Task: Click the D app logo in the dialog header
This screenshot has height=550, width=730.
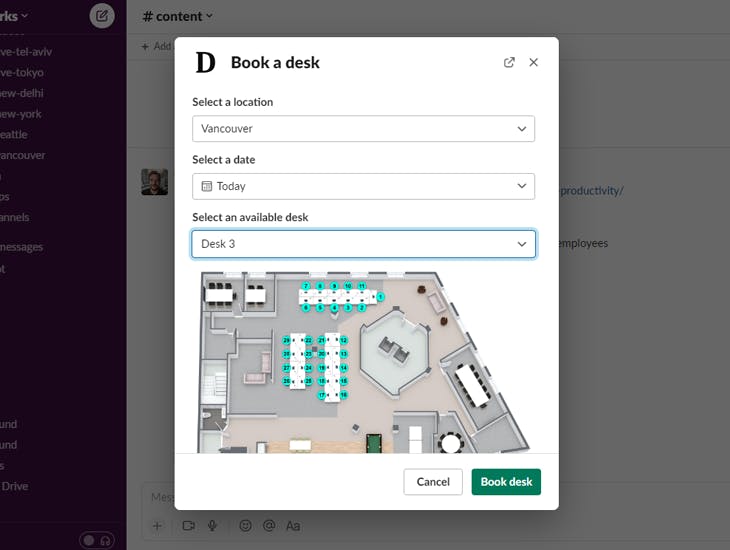Action: pyautogui.click(x=205, y=62)
